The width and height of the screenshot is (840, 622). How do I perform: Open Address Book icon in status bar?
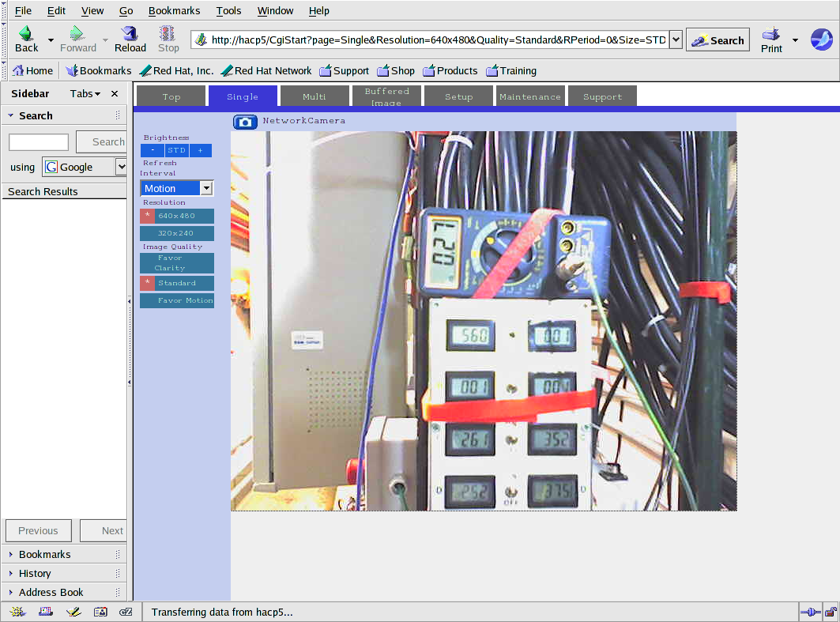100,612
